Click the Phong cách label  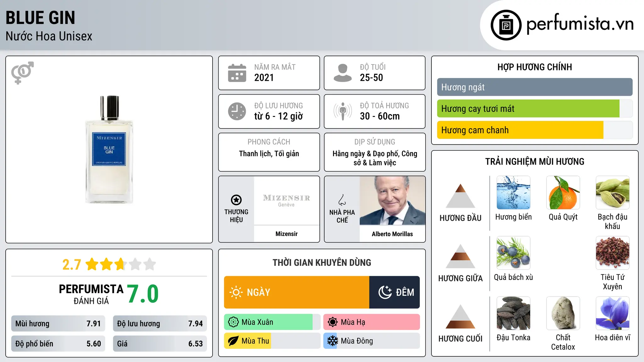click(x=269, y=142)
